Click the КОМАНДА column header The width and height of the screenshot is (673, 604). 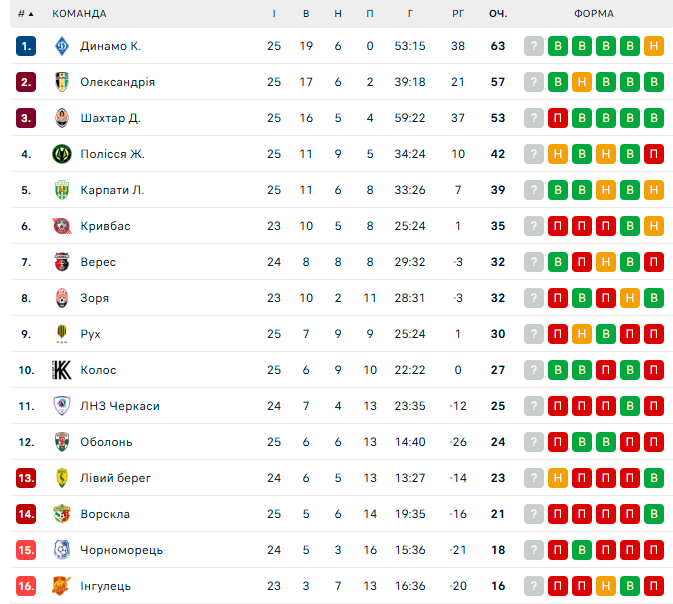tap(79, 14)
